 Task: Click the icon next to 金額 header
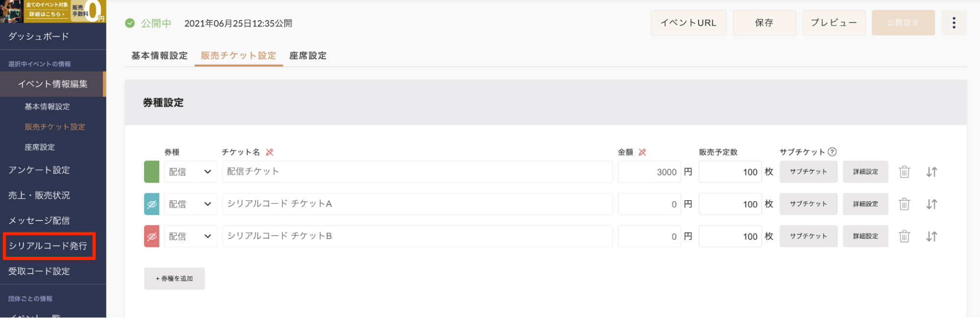click(x=642, y=152)
